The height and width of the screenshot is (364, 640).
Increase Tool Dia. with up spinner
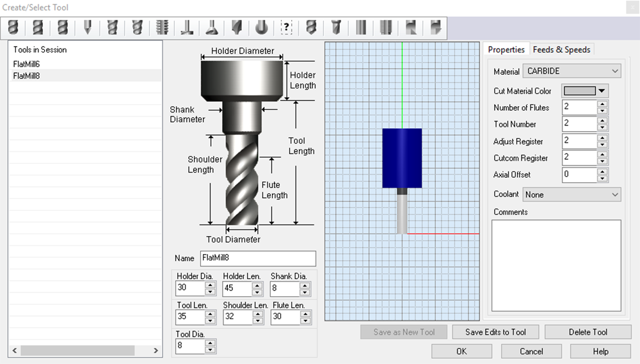[x=210, y=343]
